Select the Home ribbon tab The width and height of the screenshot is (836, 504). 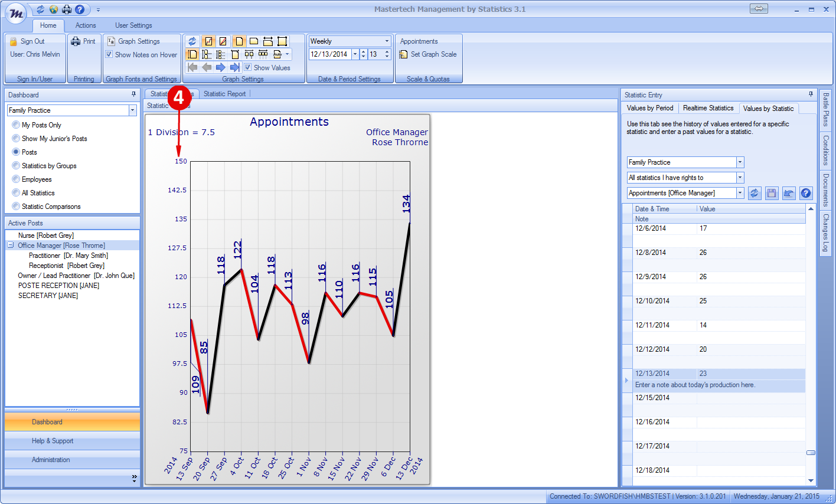point(48,25)
